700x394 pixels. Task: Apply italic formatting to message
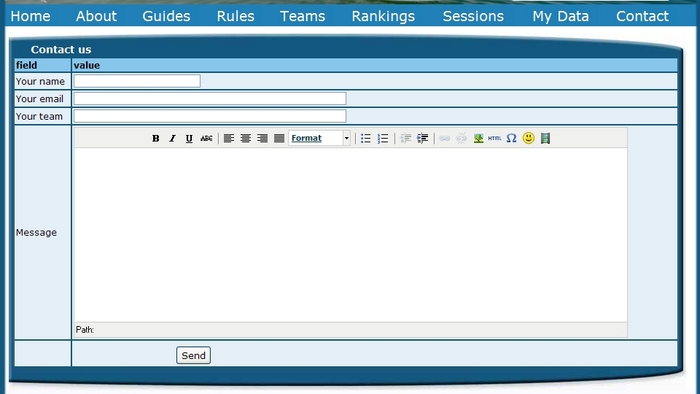tap(172, 138)
